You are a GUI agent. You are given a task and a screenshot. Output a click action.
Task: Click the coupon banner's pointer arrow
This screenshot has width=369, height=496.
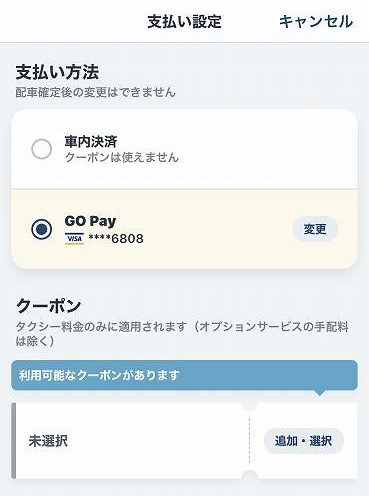[319, 393]
